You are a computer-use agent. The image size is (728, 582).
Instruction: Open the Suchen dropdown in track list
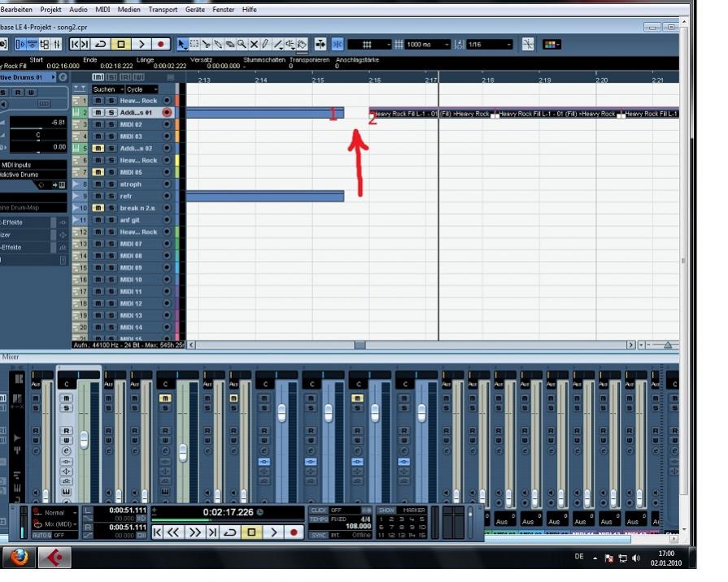point(107,89)
